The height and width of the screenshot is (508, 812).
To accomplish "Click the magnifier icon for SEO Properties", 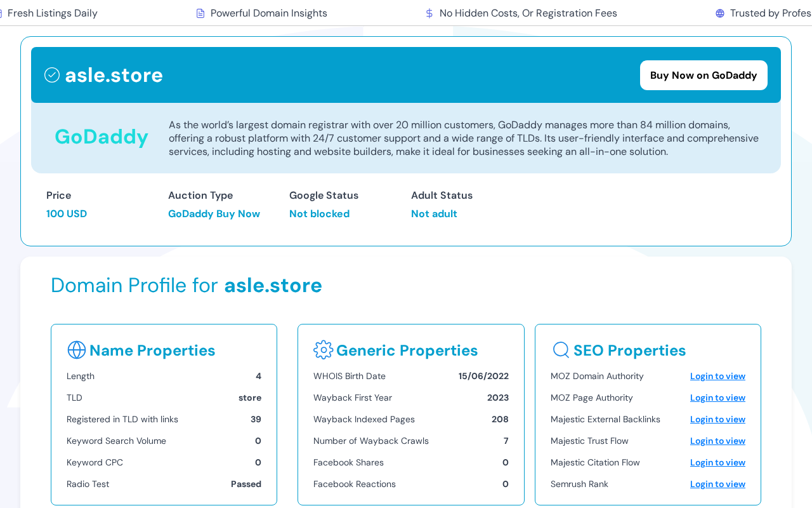I will click(x=561, y=350).
